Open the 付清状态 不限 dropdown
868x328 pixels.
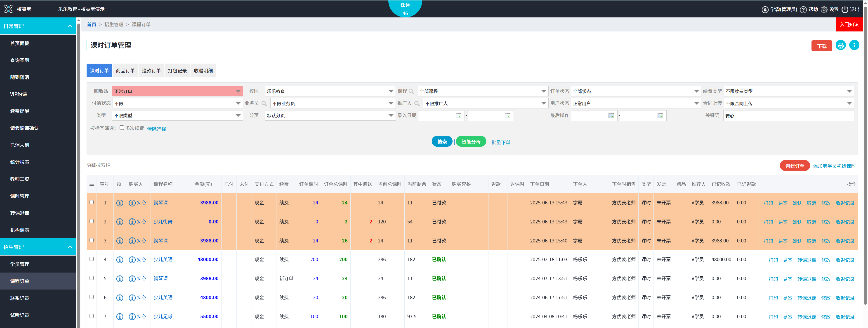click(x=177, y=104)
